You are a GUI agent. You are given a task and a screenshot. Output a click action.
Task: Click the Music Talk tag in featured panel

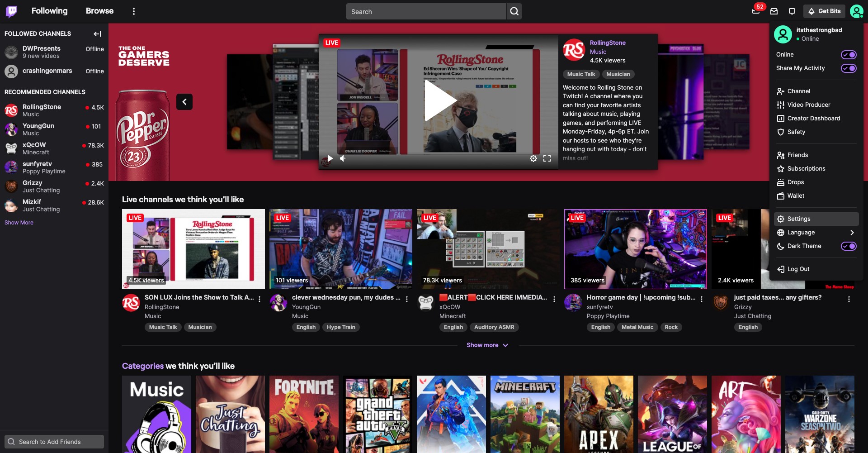[581, 74]
